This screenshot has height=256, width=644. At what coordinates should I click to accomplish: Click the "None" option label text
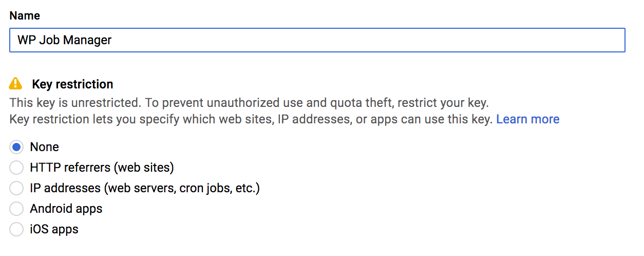pos(45,147)
